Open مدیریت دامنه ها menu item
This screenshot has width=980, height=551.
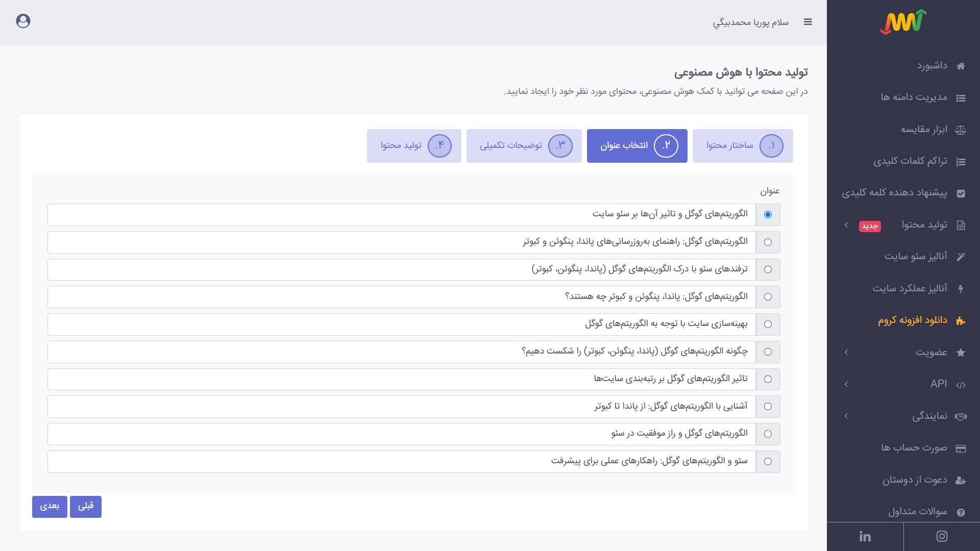pos(914,97)
